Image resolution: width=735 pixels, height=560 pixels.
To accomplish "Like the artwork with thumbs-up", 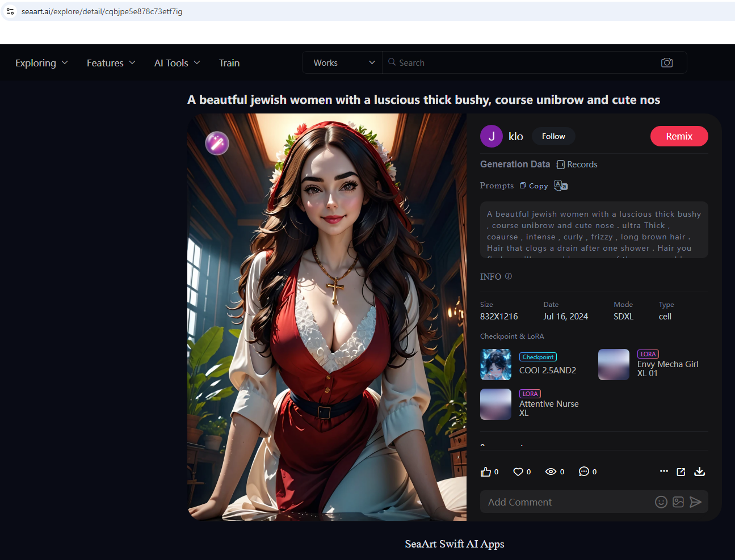I will pyautogui.click(x=486, y=471).
